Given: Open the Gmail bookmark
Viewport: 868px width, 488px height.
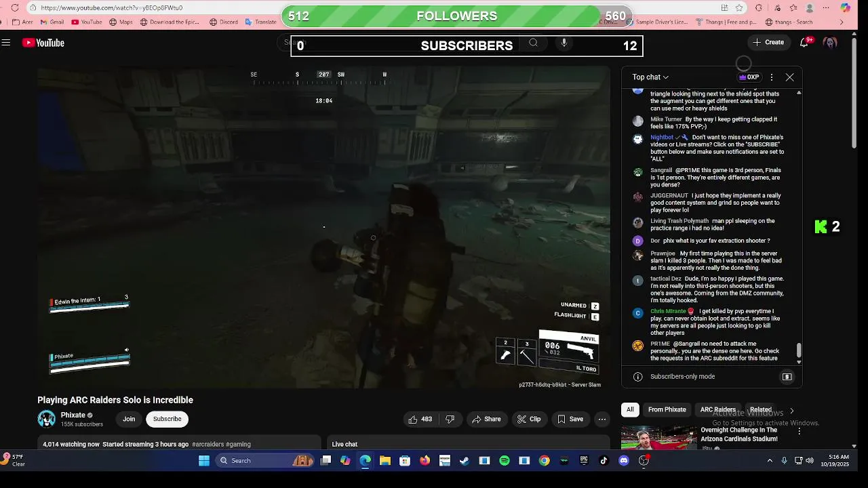Looking at the screenshot, I should point(53,22).
